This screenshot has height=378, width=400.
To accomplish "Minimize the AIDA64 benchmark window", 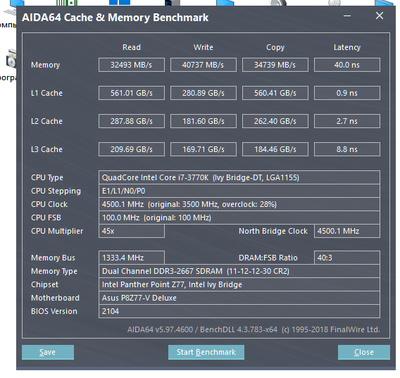I will tap(347, 16).
